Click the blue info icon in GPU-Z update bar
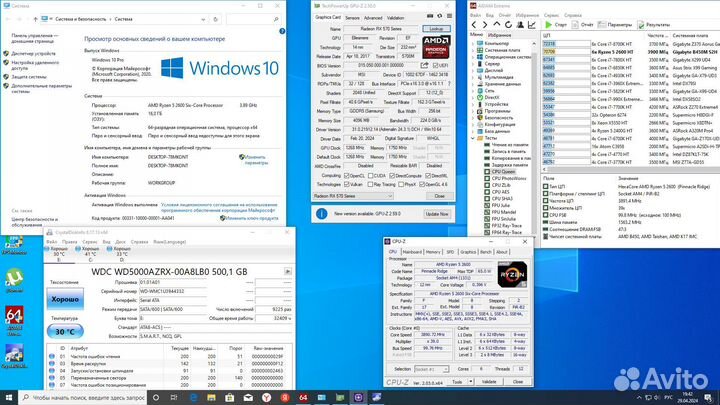Image resolution: width=720 pixels, height=405 pixels. click(322, 214)
